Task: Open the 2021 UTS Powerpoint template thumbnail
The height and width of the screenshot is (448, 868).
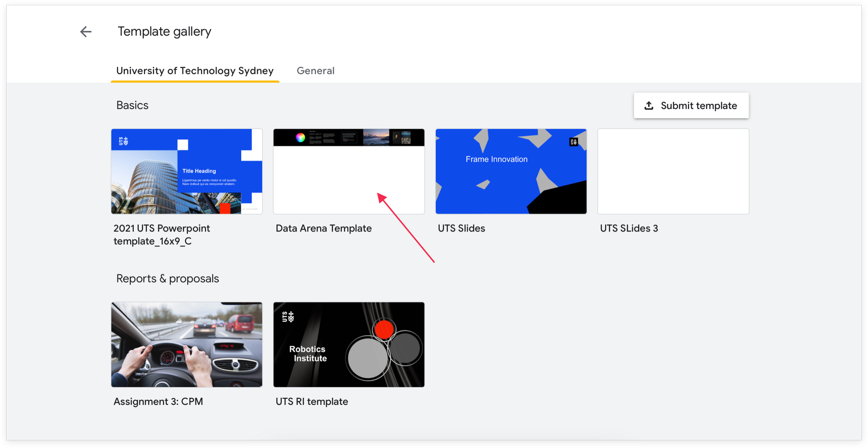Action: 187,171
